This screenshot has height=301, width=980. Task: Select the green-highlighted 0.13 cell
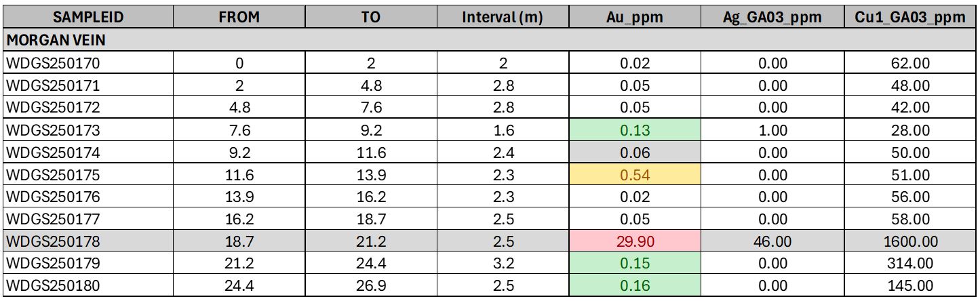tap(635, 130)
